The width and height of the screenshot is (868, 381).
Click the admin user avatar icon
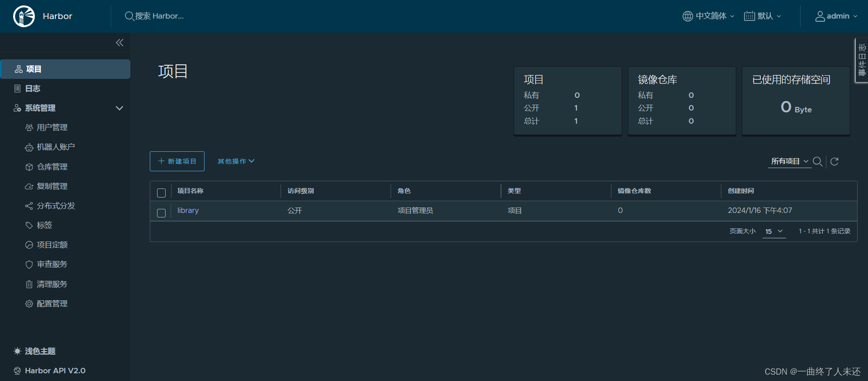click(820, 16)
